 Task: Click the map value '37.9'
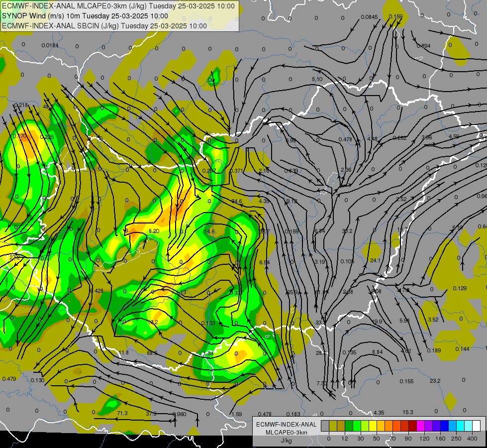(151, 414)
